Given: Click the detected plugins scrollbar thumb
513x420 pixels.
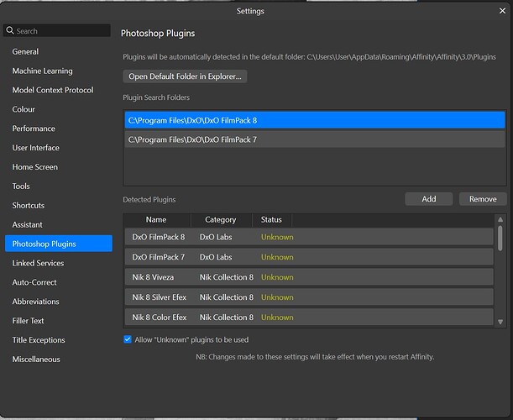Looking at the screenshot, I should (x=500, y=239).
